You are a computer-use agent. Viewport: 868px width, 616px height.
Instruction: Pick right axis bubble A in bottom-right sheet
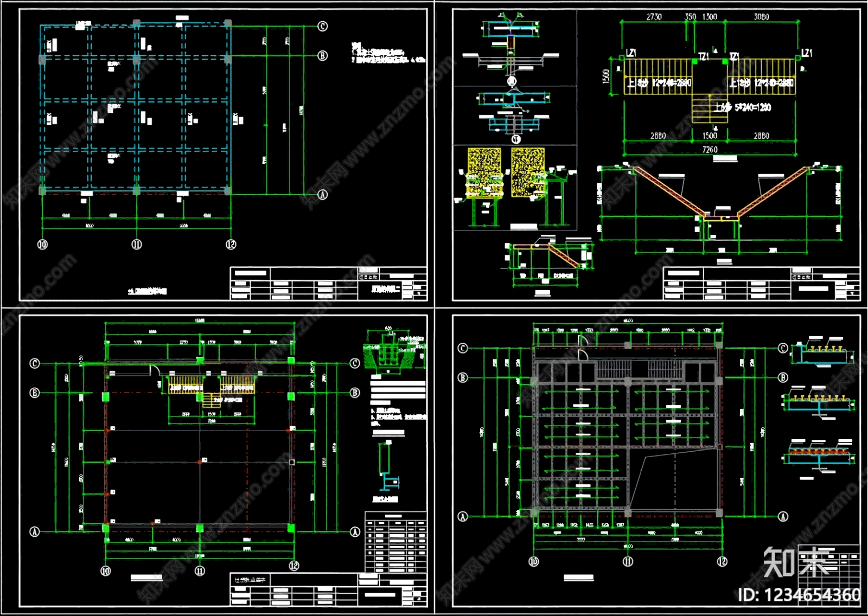point(783,516)
